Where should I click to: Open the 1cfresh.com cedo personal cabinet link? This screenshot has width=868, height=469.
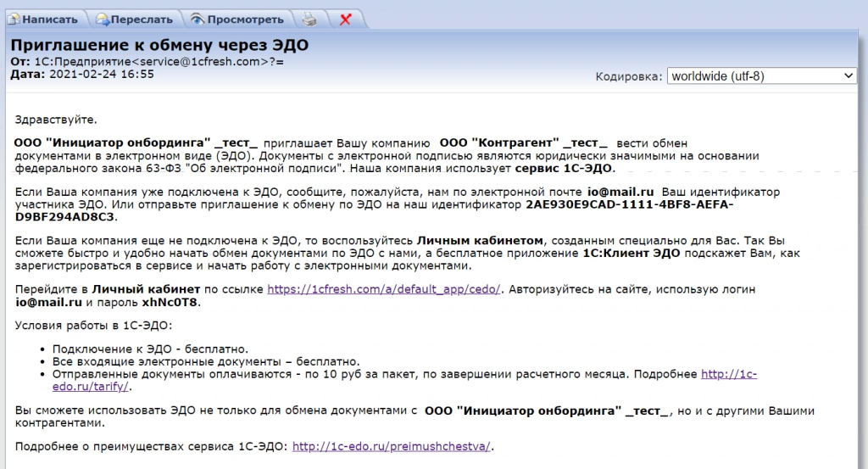384,289
